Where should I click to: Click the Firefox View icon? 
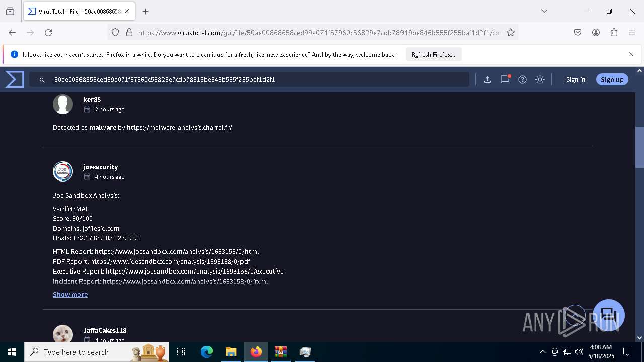[10, 11]
